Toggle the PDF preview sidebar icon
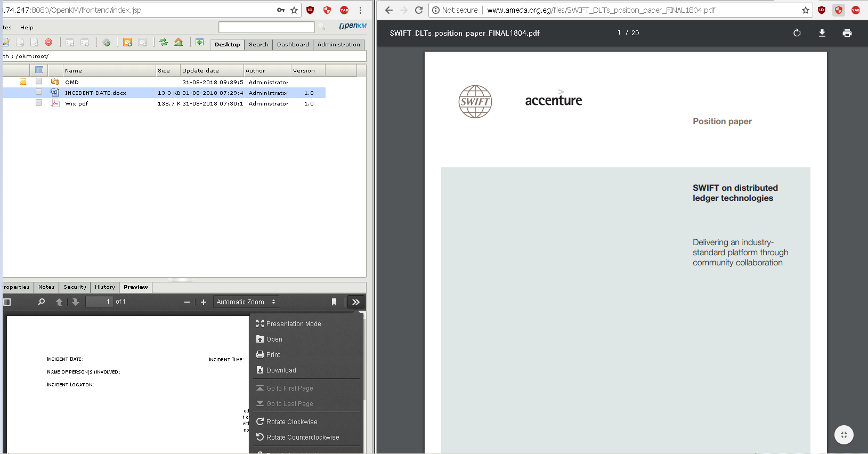Image resolution: width=868 pixels, height=454 pixels. 7,302
